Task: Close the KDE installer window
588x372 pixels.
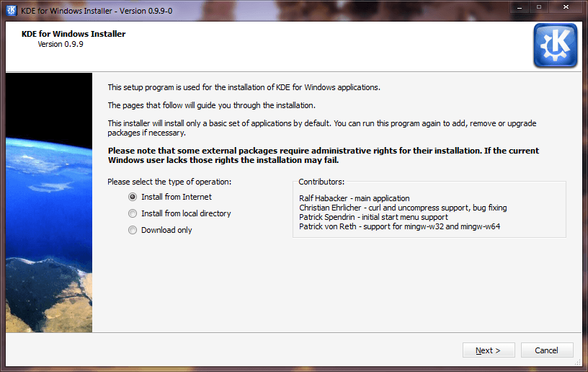Action: point(566,7)
